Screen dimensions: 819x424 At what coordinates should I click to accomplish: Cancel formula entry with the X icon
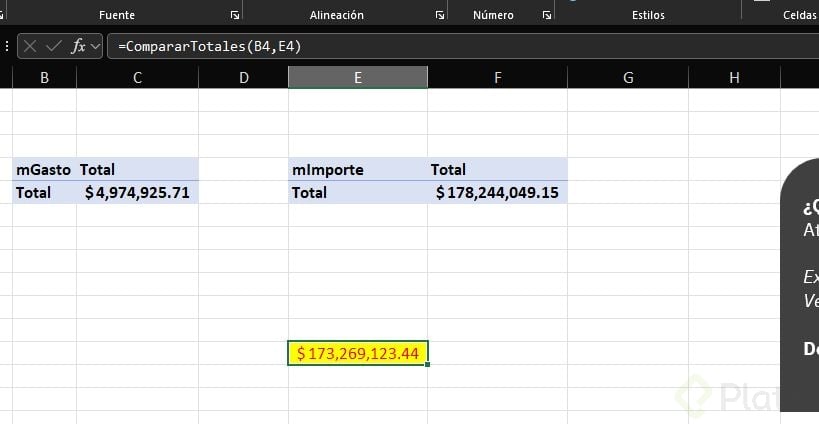click(30, 46)
